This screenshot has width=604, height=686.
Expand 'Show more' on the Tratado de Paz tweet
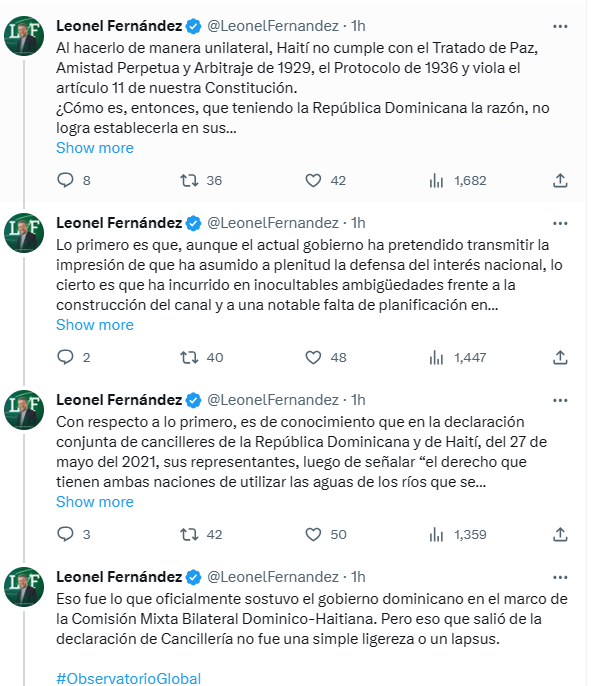point(95,148)
